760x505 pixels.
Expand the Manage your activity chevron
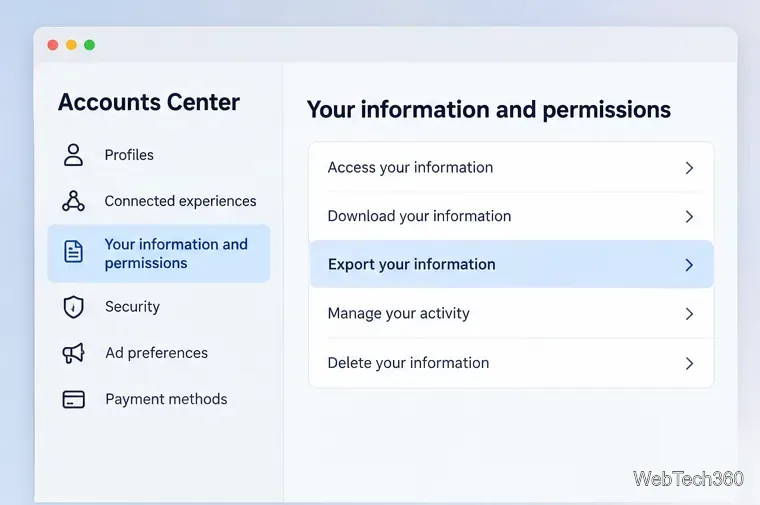pyautogui.click(x=689, y=314)
